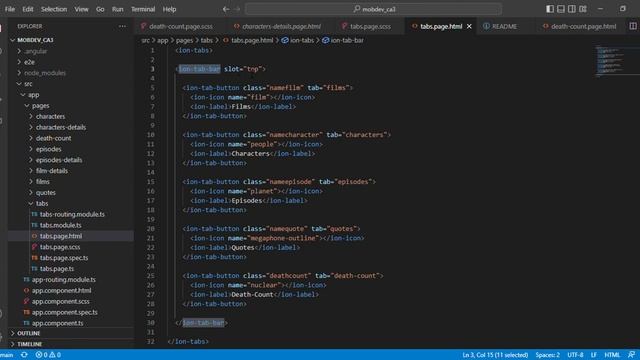Expand films folder

(43, 182)
